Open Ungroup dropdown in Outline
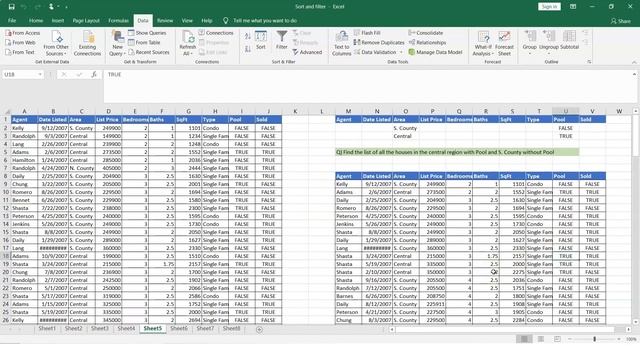640x360 pixels. point(549,43)
